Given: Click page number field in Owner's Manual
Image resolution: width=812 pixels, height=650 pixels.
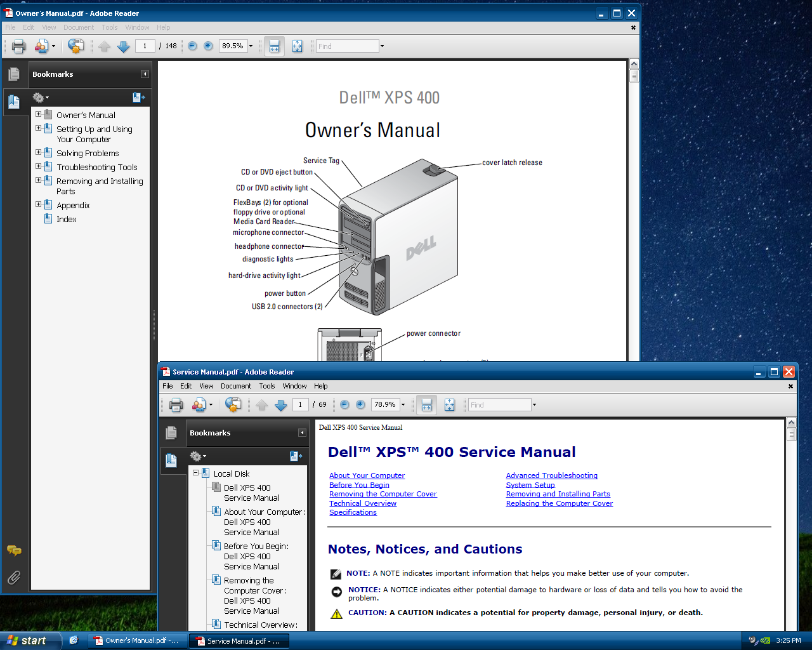Looking at the screenshot, I should pos(145,46).
